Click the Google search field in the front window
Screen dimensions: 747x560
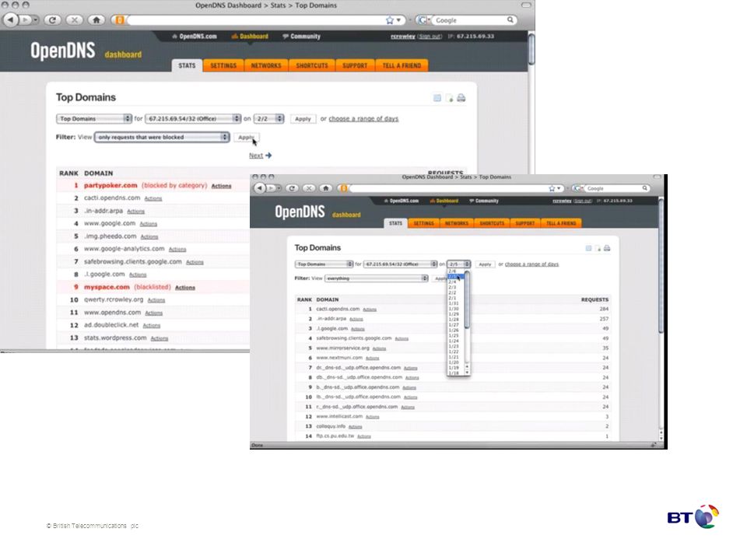[614, 188]
